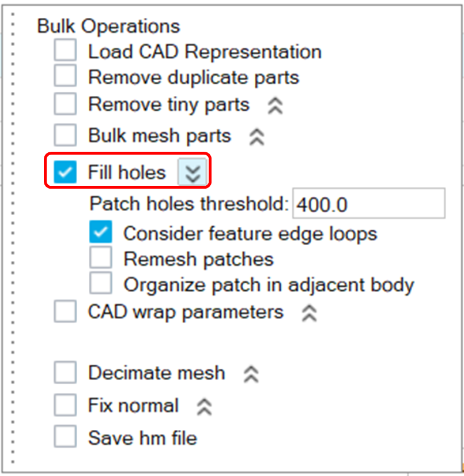Enable Decimate mesh checkbox
Image resolution: width=464 pixels, height=476 pixels.
pyautogui.click(x=65, y=373)
